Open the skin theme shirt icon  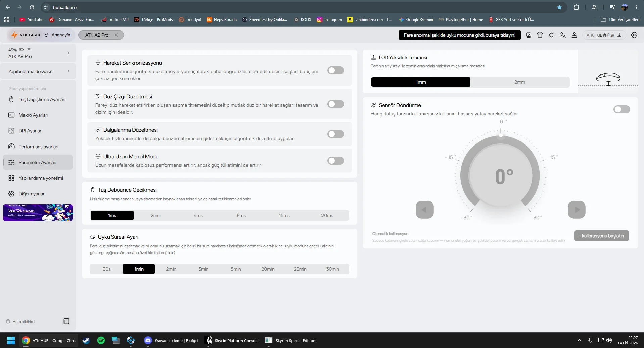pyautogui.click(x=540, y=35)
